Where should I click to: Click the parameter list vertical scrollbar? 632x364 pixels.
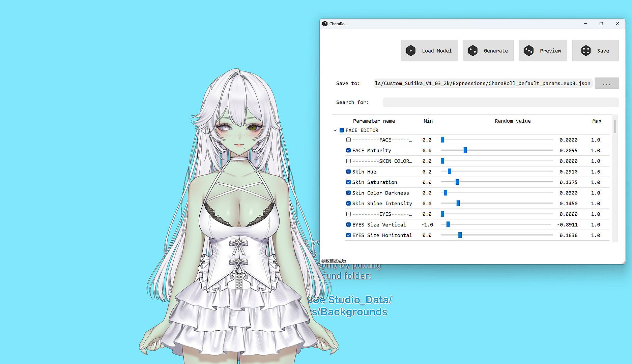point(615,127)
